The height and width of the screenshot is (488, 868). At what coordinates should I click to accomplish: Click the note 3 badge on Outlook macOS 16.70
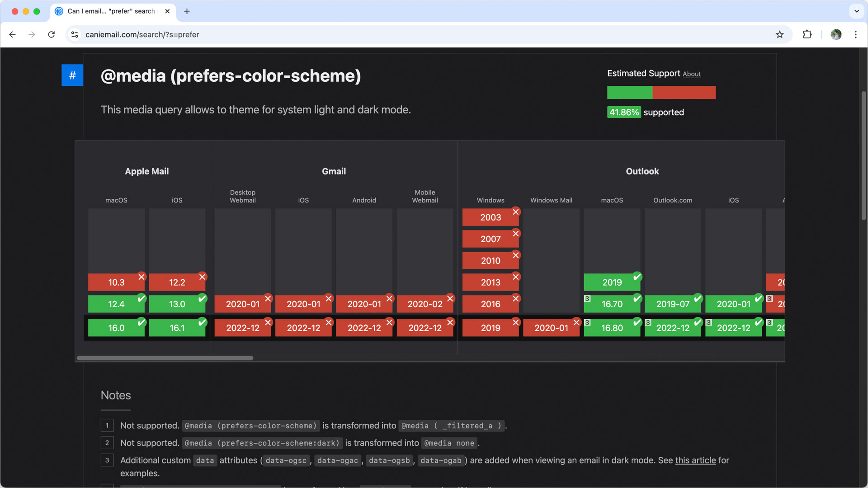[x=587, y=299]
